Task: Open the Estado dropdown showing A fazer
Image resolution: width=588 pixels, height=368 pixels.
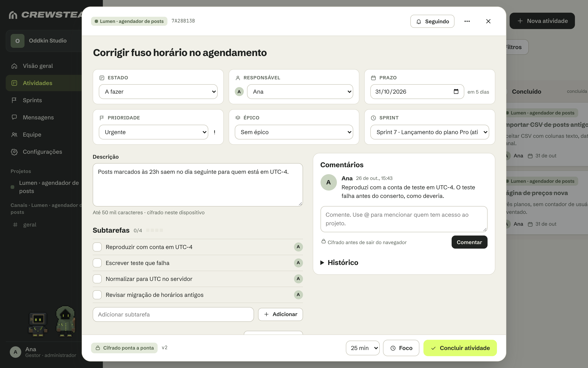Action: click(x=158, y=92)
